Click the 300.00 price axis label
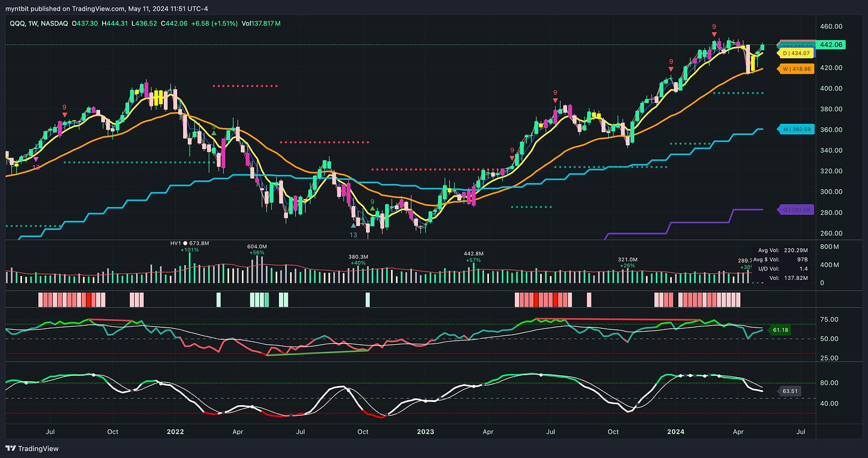This screenshot has width=868, height=458. (x=831, y=192)
